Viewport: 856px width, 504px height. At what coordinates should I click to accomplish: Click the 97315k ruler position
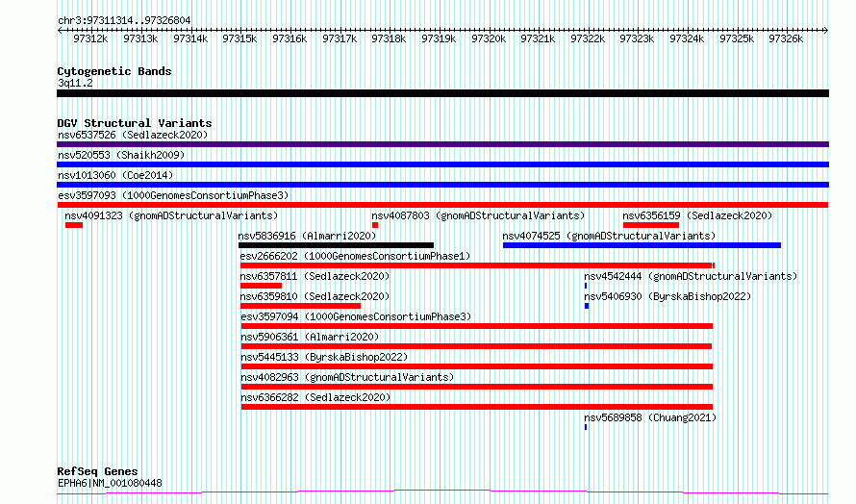pyautogui.click(x=239, y=38)
